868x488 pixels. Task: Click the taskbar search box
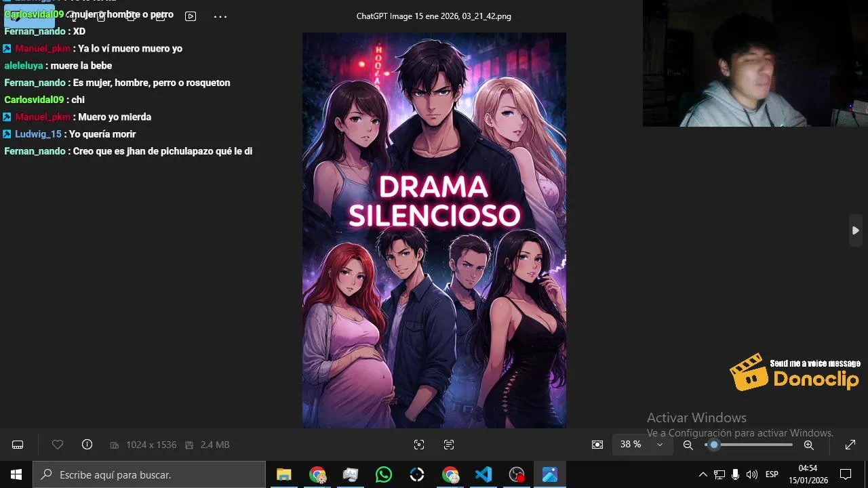pyautogui.click(x=149, y=474)
